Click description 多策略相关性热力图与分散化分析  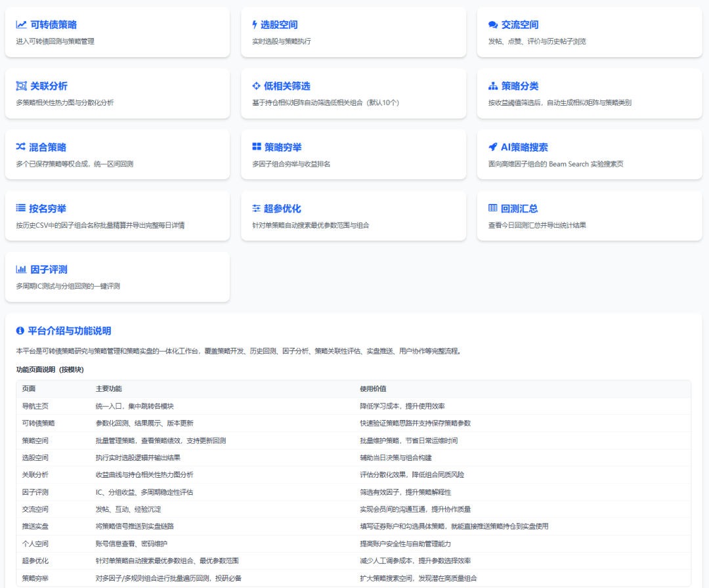tap(64, 102)
